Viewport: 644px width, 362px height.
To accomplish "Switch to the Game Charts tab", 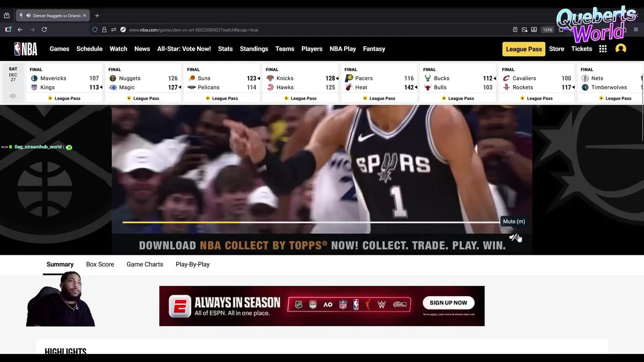I will (x=145, y=264).
